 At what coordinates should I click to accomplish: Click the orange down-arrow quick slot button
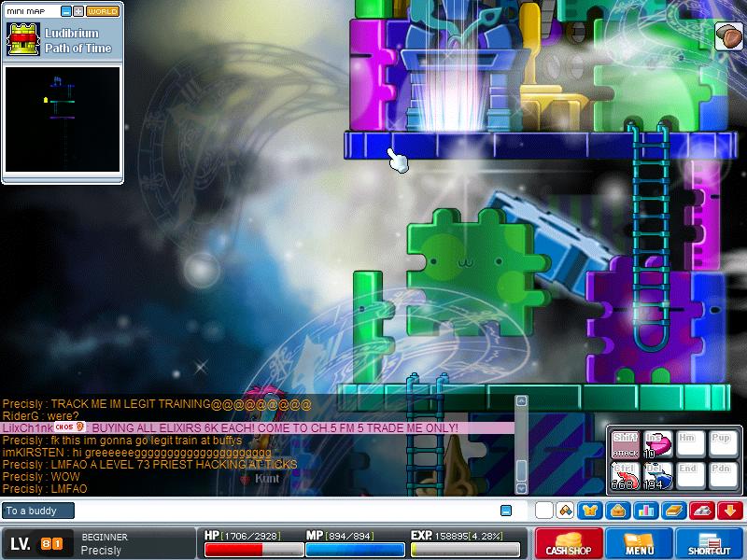click(x=730, y=511)
